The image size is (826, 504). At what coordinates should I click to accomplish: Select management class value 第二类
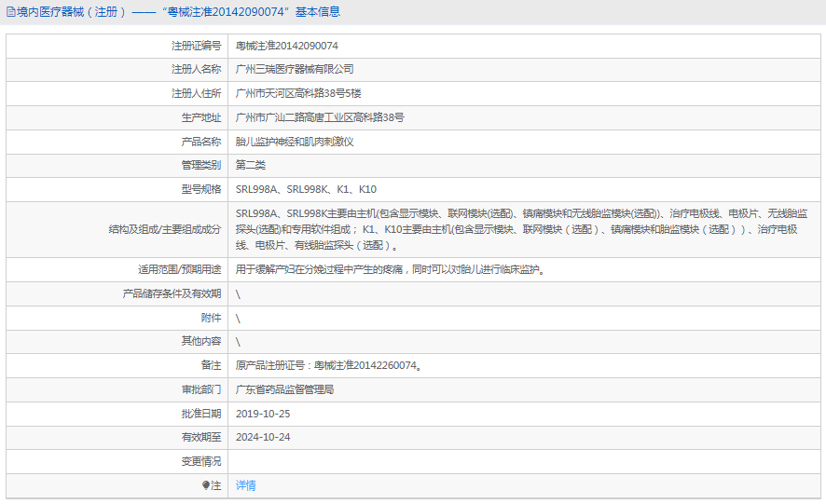pos(250,165)
